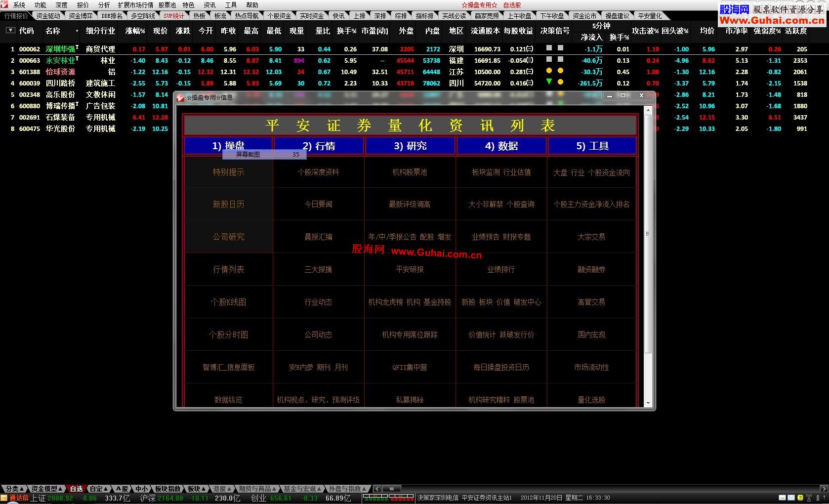Viewport: 829px width, 504px height.
Task: Open the 大宗交易 link
Action: (x=591, y=237)
